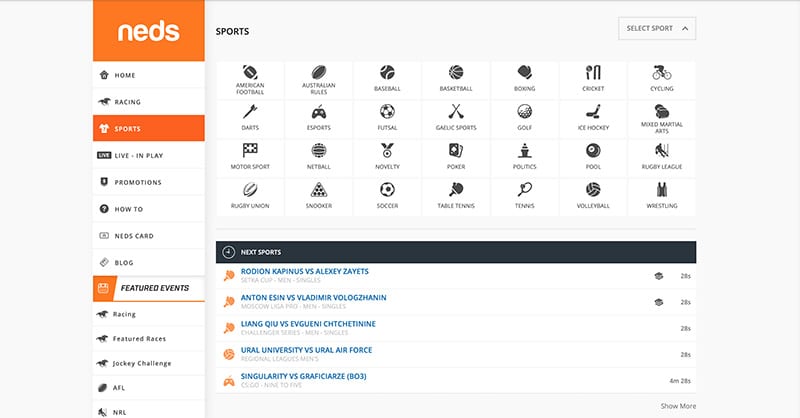Click volleyball icon beside Ural University match
Image resolution: width=800 pixels, height=418 pixels.
(229, 354)
